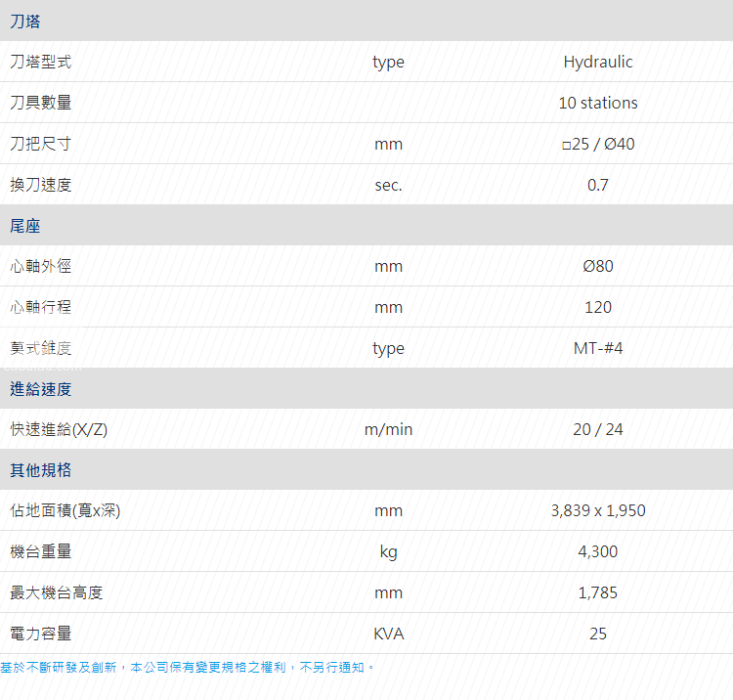
Task: Click the 其他規格 section header
Action: 40,470
